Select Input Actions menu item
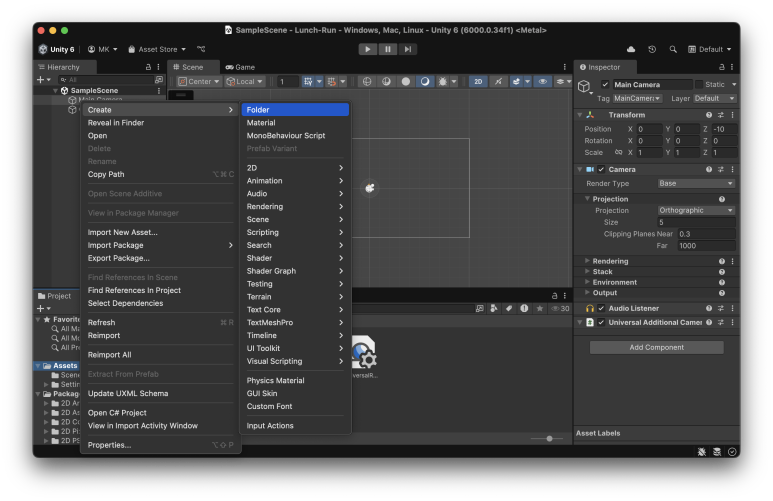Image resolution: width=773 pixels, height=501 pixels. pyautogui.click(x=295, y=426)
